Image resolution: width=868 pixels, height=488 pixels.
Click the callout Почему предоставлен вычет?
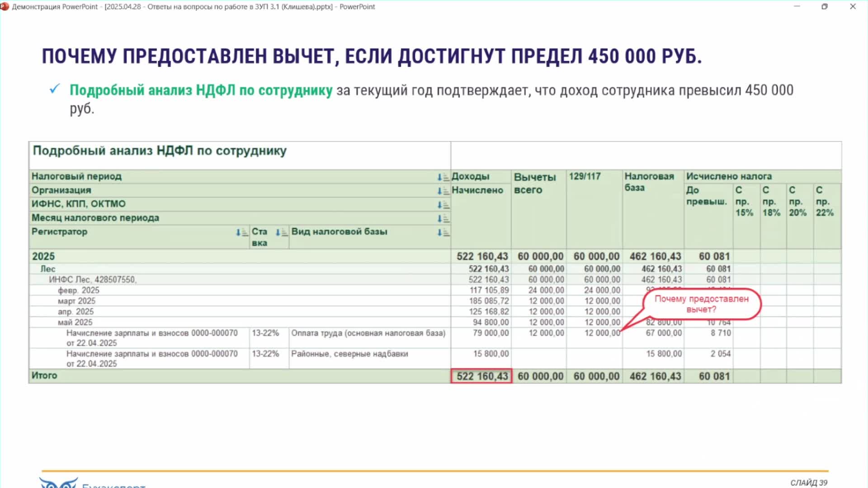pos(701,304)
